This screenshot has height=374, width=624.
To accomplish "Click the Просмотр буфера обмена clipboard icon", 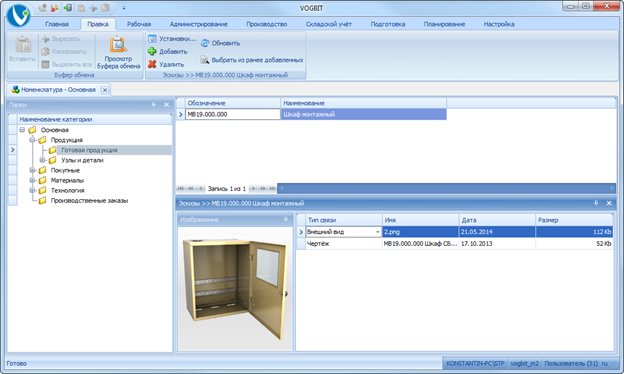I will (118, 45).
